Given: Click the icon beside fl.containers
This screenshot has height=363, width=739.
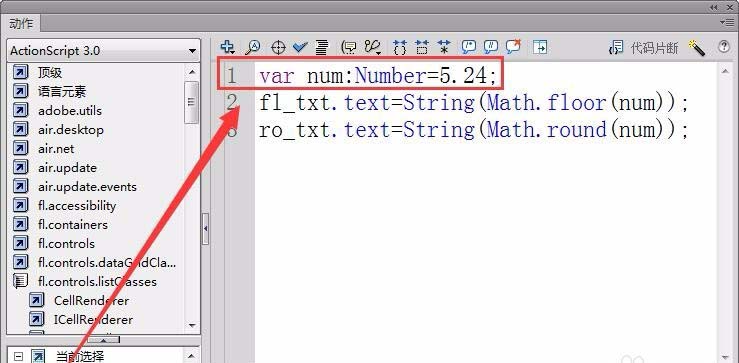Looking at the screenshot, I should click(x=20, y=225).
